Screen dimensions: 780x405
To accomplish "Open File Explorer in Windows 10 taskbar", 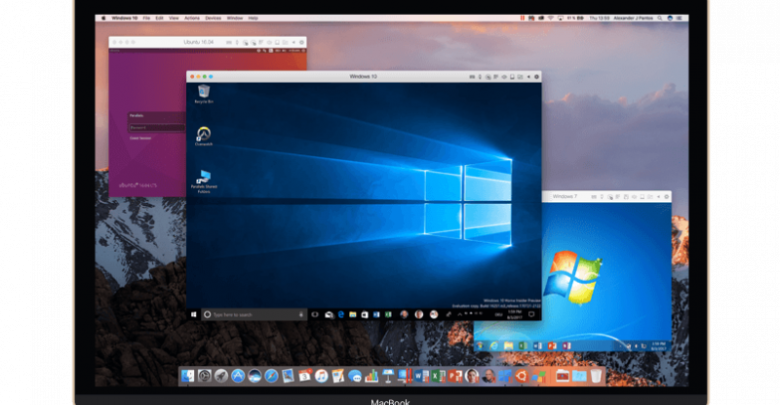I will (x=353, y=314).
